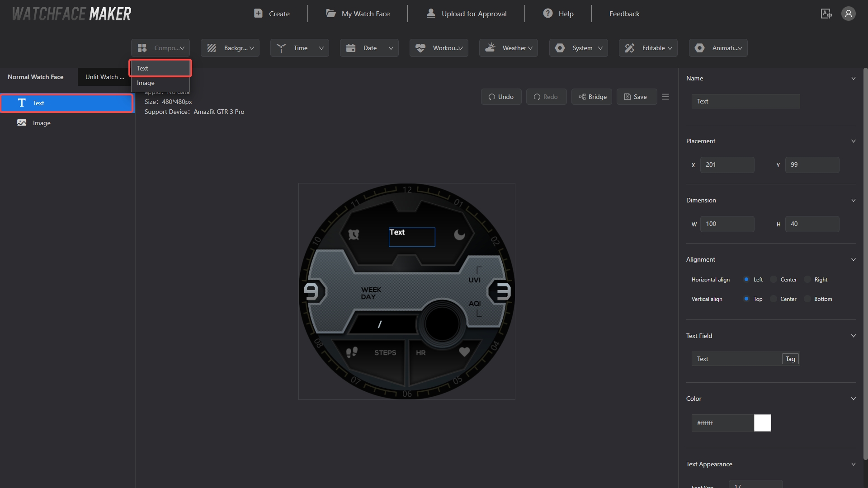This screenshot has width=868, height=488.
Task: Click the properties panel vertical scrollbar
Action: (865, 264)
